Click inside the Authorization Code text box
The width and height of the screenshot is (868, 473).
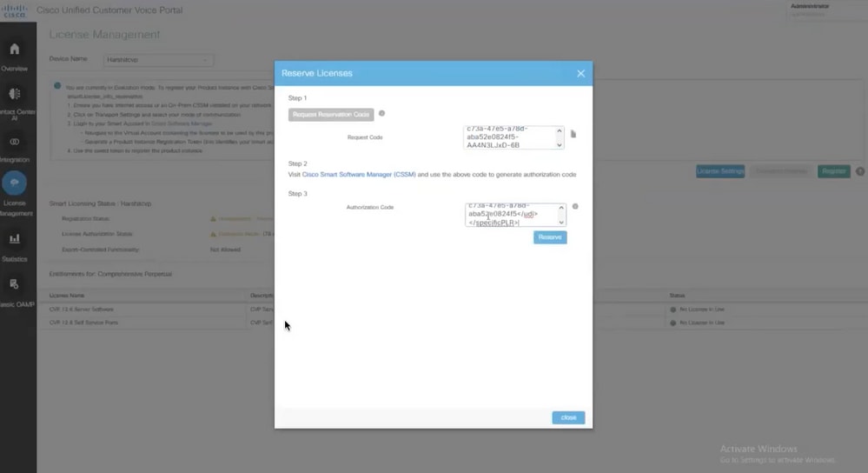coord(515,215)
